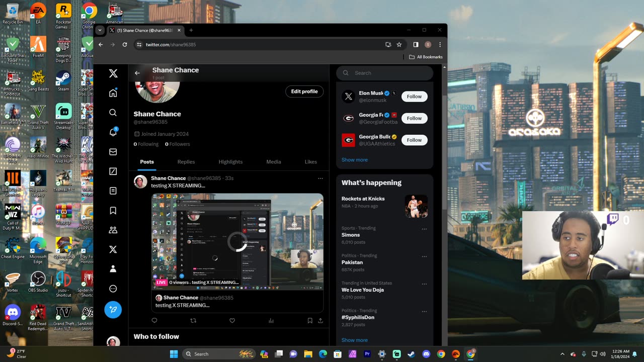This screenshot has width=644, height=362.
Task: Click the blue compose Post button
Action: click(x=113, y=310)
